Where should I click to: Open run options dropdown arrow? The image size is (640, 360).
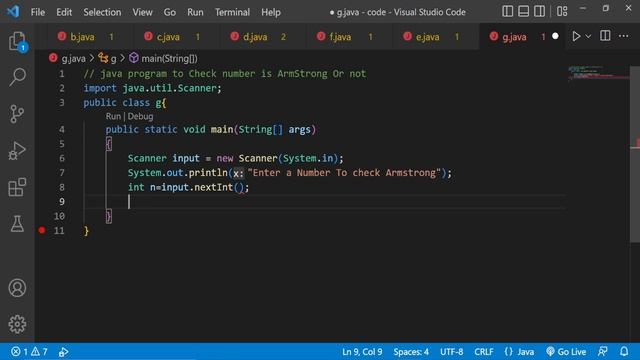pyautogui.click(x=588, y=36)
